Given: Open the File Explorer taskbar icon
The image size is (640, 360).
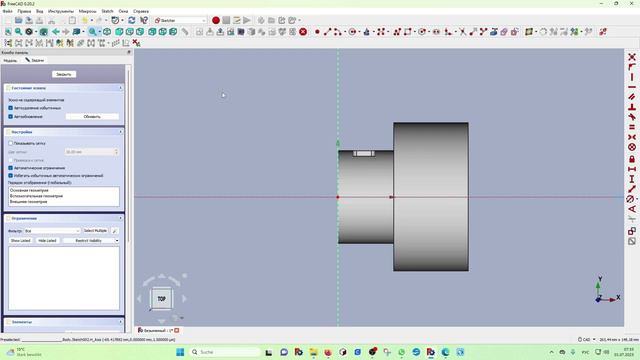Looking at the screenshot, I should pos(313,352).
